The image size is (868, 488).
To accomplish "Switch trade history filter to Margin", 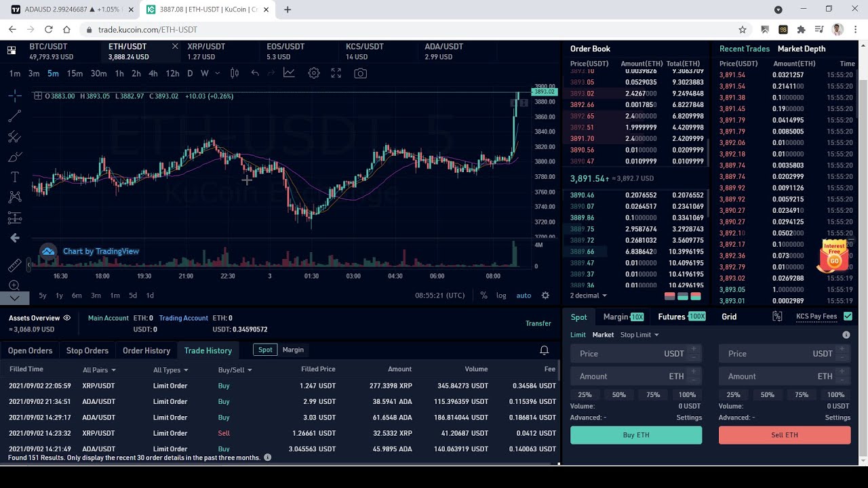I will click(293, 350).
